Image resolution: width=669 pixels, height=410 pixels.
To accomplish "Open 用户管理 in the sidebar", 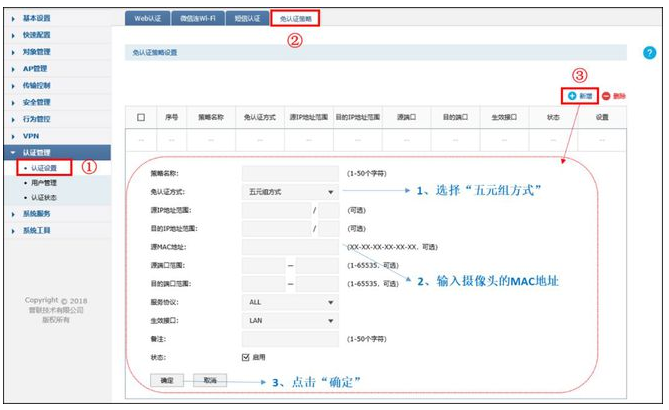I will [x=44, y=183].
